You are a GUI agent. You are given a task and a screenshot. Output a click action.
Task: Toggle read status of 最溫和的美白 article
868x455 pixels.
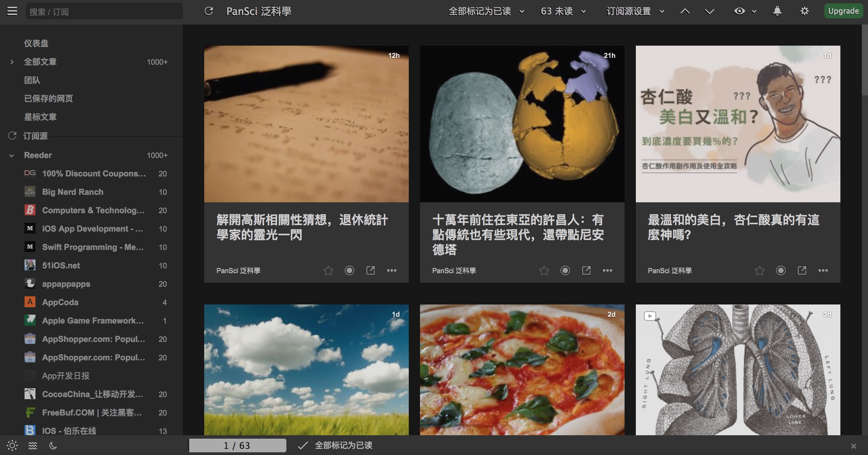781,270
